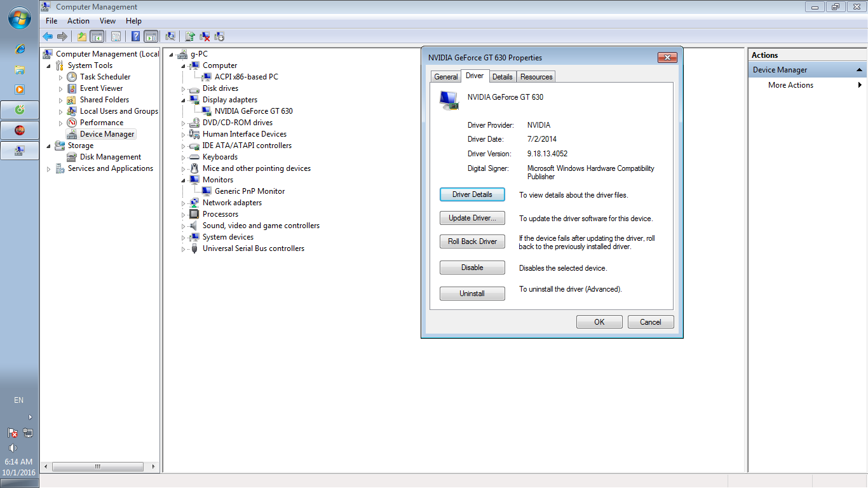Click the Update Driver Software toolbar icon

pyautogui.click(x=190, y=37)
